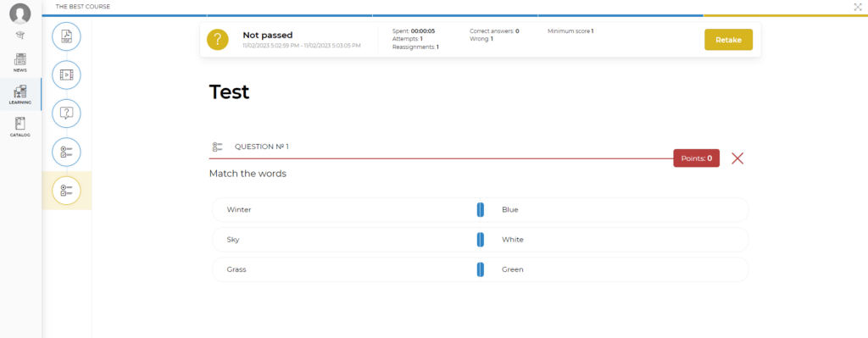868x338 pixels.
Task: Select the White match answer
Action: pyautogui.click(x=615, y=240)
